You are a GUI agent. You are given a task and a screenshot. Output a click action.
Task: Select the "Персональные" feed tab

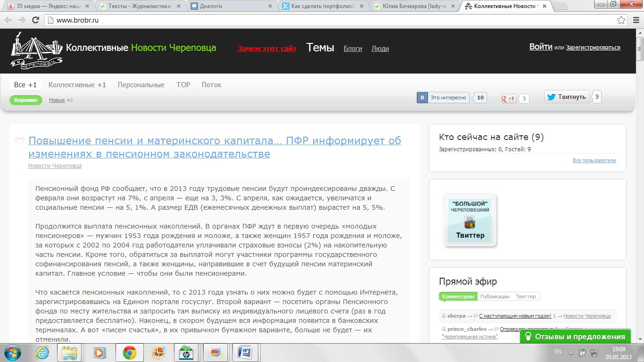(141, 85)
